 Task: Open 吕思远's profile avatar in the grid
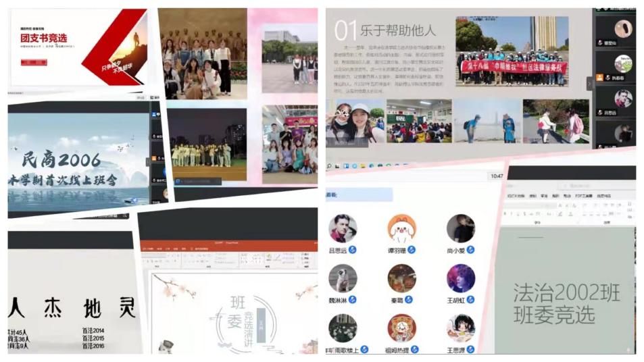(x=343, y=228)
